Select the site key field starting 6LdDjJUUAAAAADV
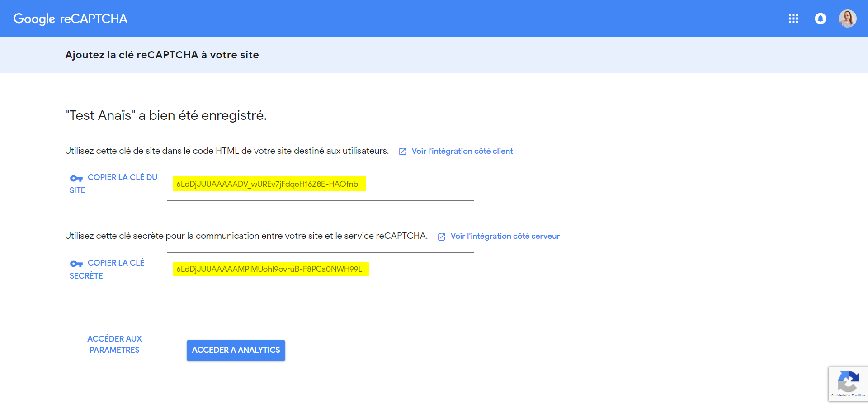868x408 pixels. tap(321, 184)
